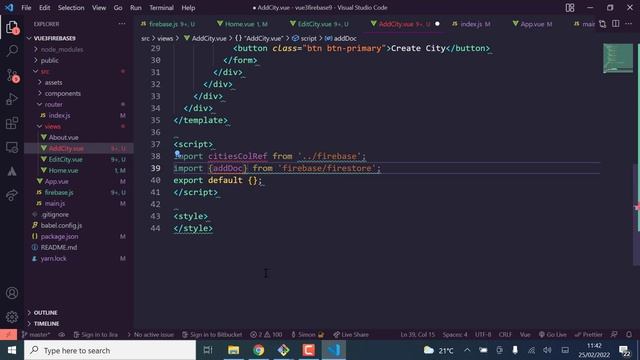The width and height of the screenshot is (640, 360).
Task: Change the CRLF line ending setting
Action: 505,335
